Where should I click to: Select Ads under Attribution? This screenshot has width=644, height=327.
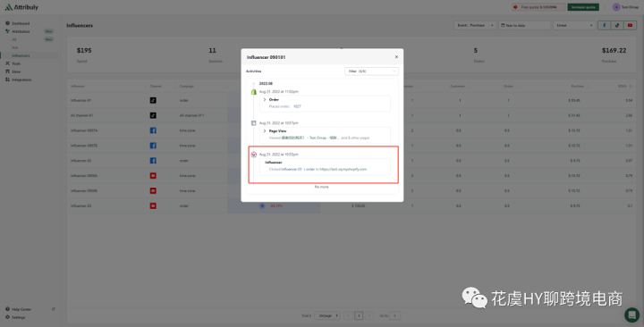click(x=15, y=47)
